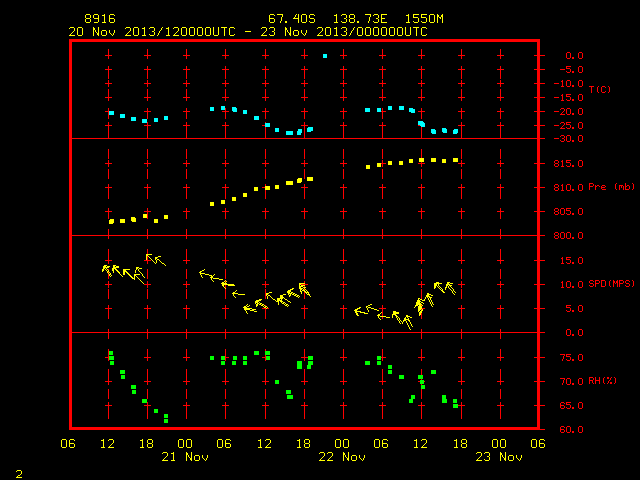Click the 800.0 pressure tick label
640x480 pixels.
[568, 236]
